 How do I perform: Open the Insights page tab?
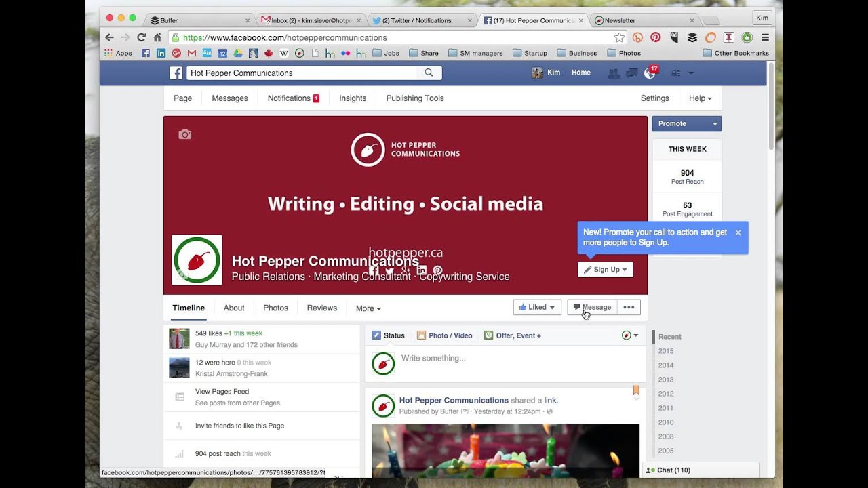pyautogui.click(x=353, y=98)
